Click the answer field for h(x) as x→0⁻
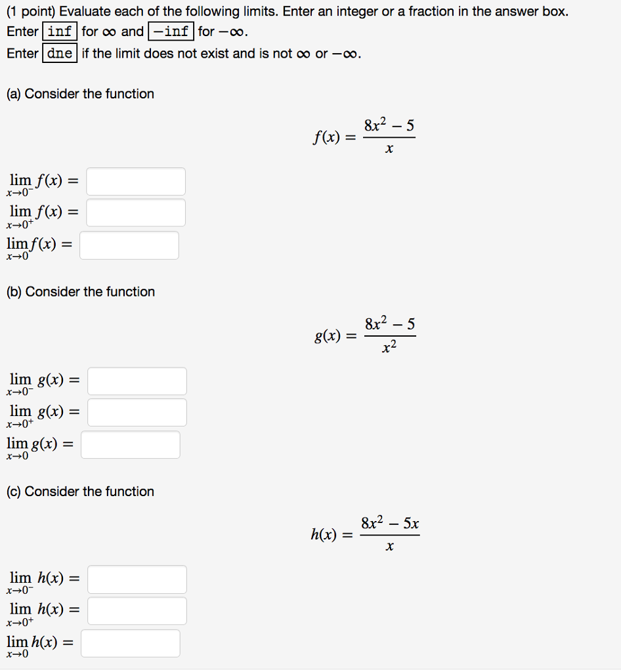Image resolution: width=621 pixels, height=672 pixels. point(137,579)
